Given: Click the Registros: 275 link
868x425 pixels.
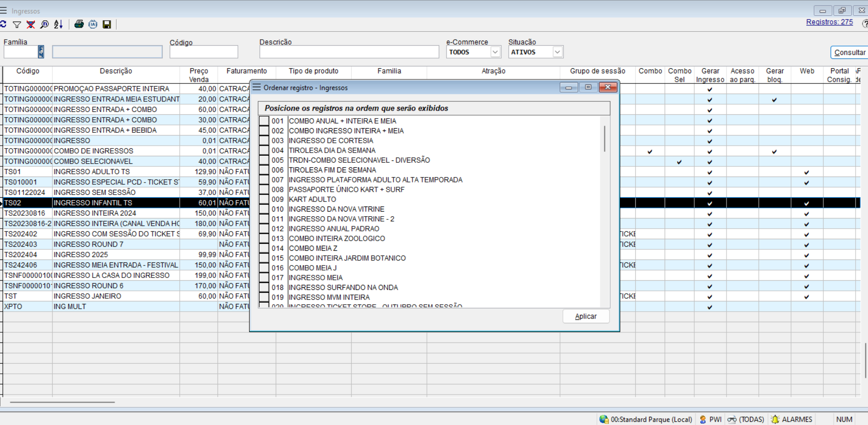Looking at the screenshot, I should pos(829,22).
